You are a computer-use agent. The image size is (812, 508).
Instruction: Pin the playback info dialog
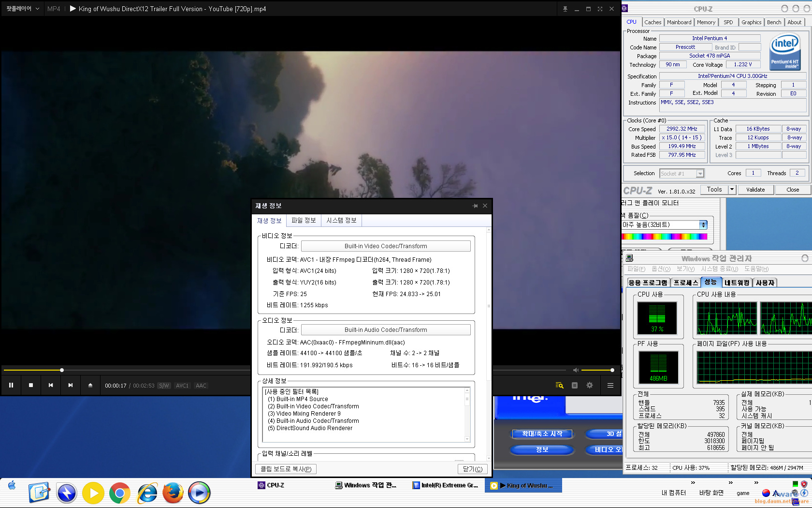475,206
